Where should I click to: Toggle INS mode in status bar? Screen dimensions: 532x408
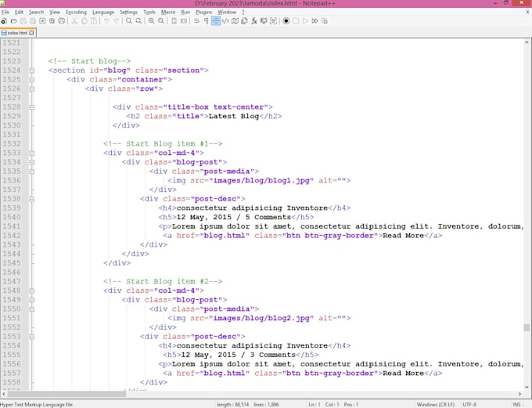coord(516,404)
